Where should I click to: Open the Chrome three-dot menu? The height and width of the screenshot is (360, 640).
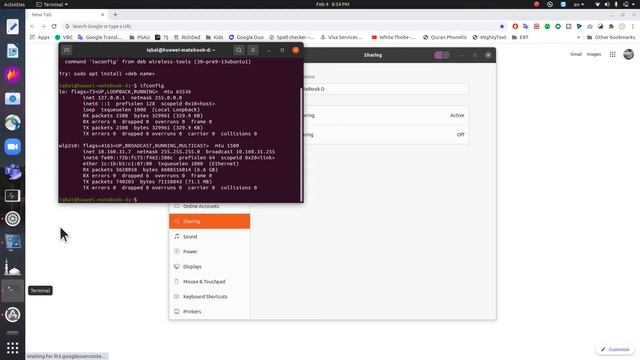[x=633, y=26]
